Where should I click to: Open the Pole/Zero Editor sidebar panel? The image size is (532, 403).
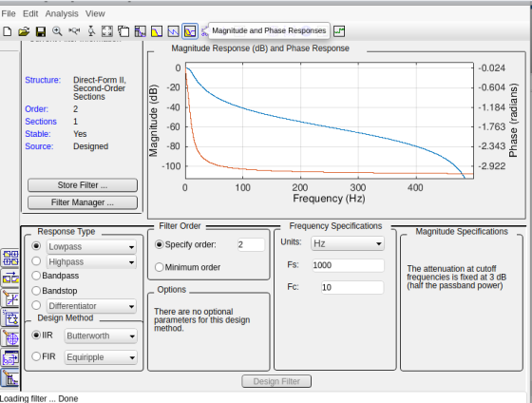click(10, 338)
